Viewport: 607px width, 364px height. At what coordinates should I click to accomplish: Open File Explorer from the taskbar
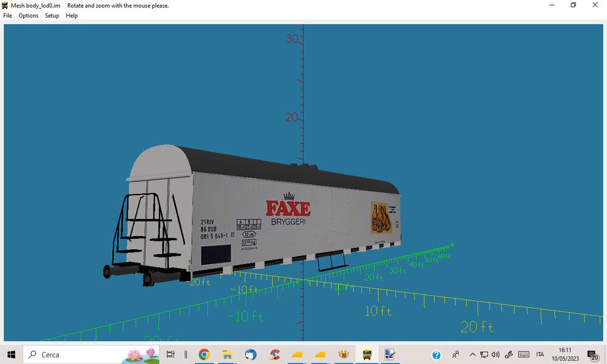[227, 354]
